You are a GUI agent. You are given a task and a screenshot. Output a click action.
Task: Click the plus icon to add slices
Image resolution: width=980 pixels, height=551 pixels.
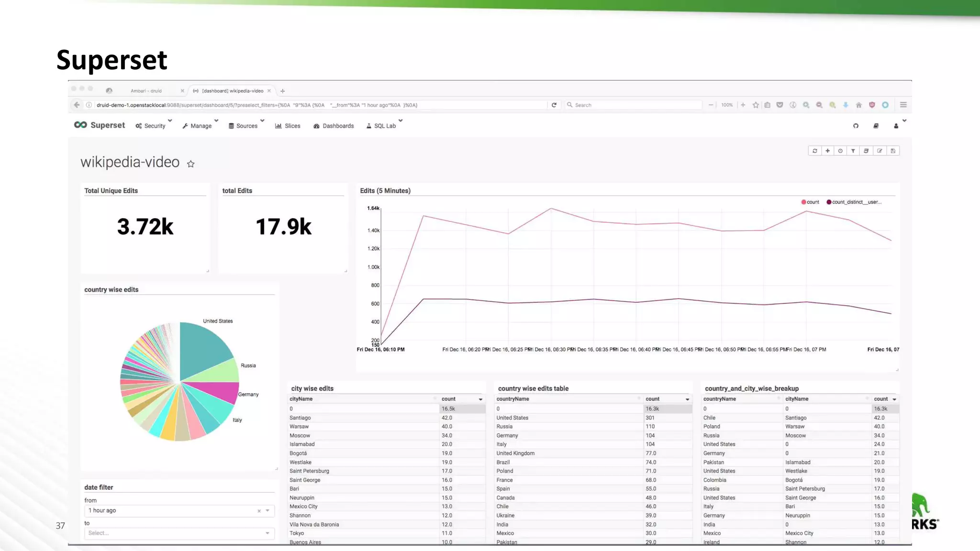827,151
